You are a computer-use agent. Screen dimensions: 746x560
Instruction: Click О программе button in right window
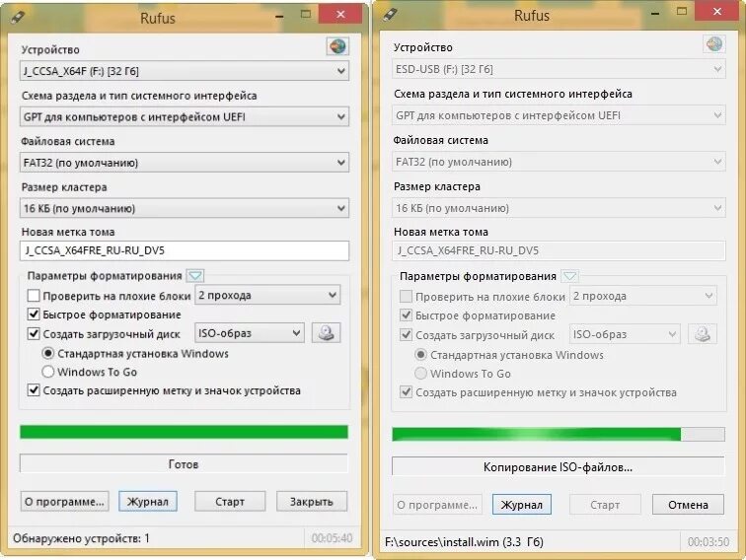pos(437,505)
